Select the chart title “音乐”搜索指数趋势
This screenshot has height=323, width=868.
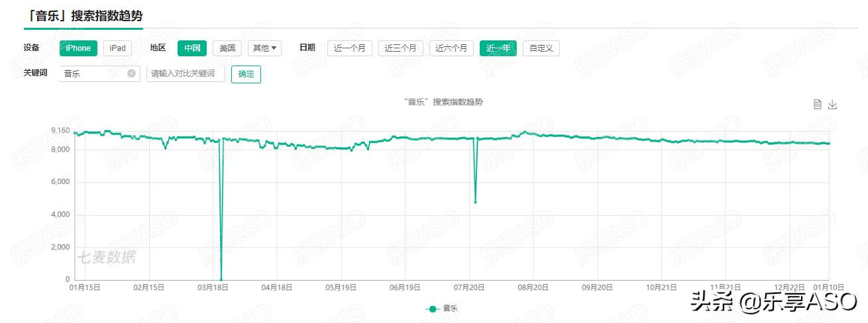(x=443, y=102)
